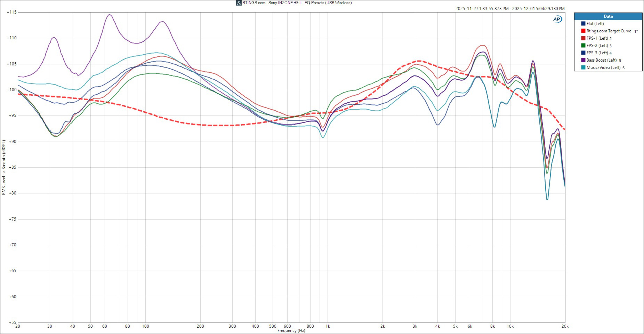Screen dimensions: 644x334
Task: Click the measurement timestamp text
Action: pyautogui.click(x=510, y=9)
